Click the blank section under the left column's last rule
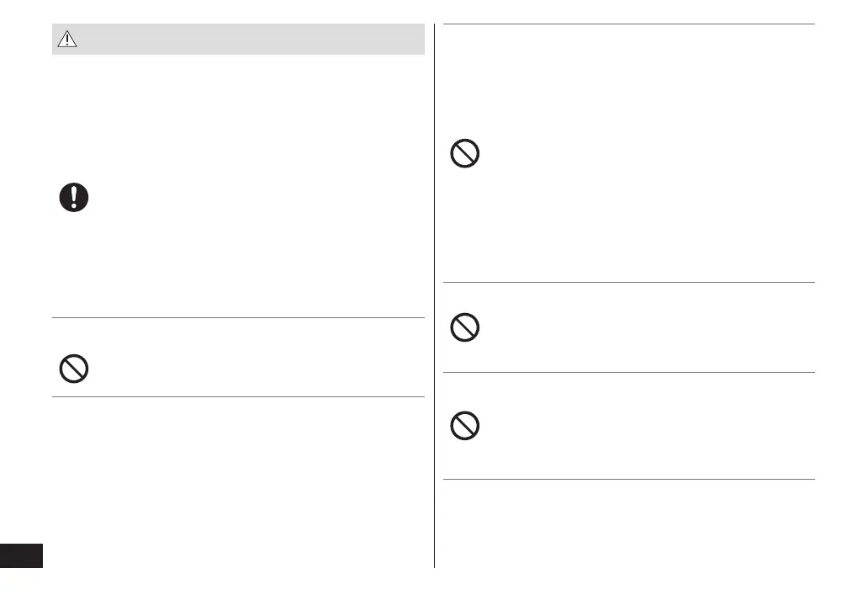Viewport: 868px width, 611px height. coord(238,480)
